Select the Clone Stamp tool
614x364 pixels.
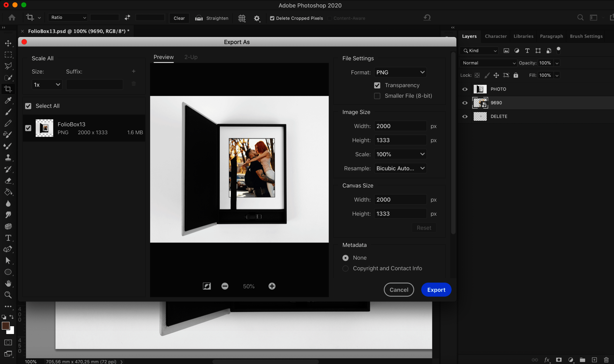coord(8,157)
